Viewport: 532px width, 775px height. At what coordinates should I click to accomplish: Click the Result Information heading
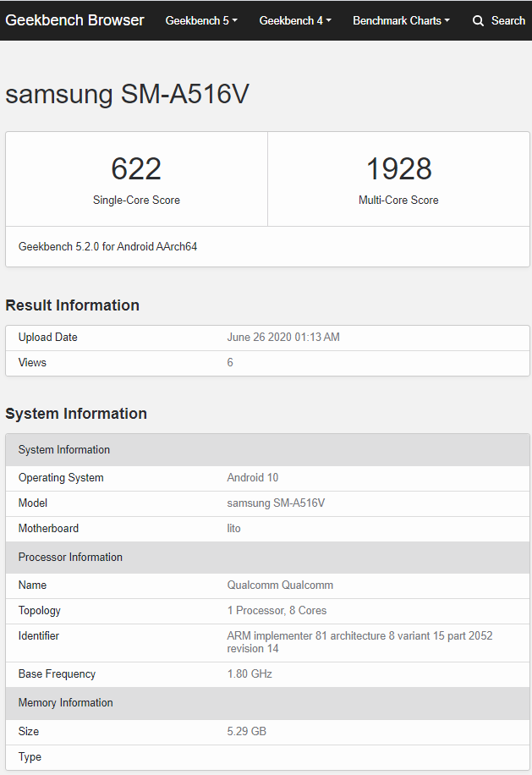72,305
